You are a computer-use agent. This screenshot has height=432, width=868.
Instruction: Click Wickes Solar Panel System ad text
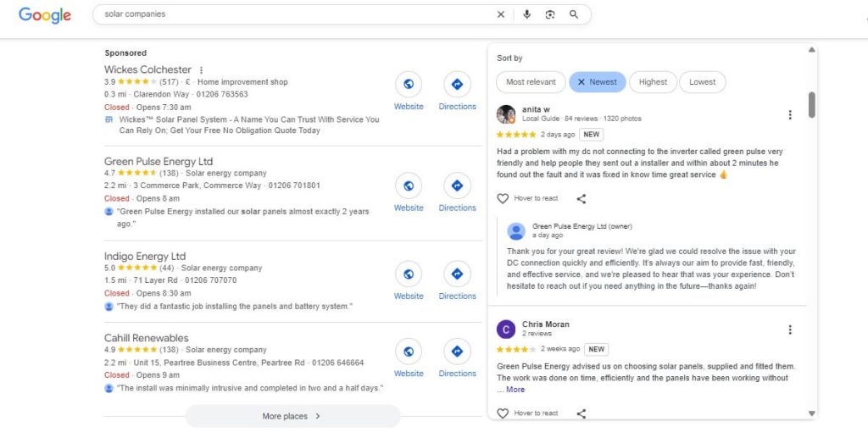(249, 125)
